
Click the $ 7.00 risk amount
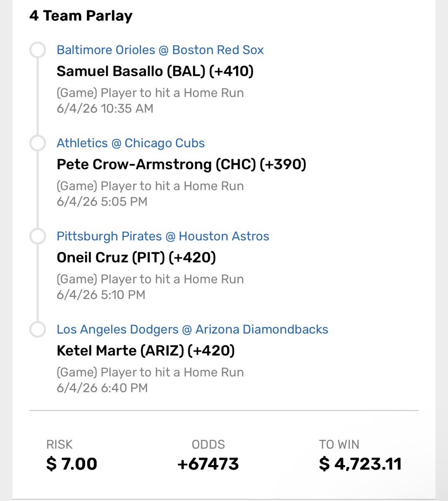point(72,464)
